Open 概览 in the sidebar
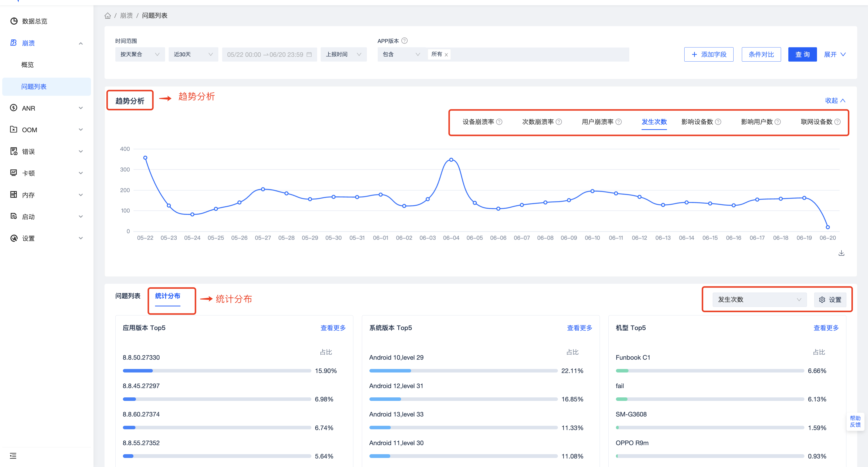 27,65
